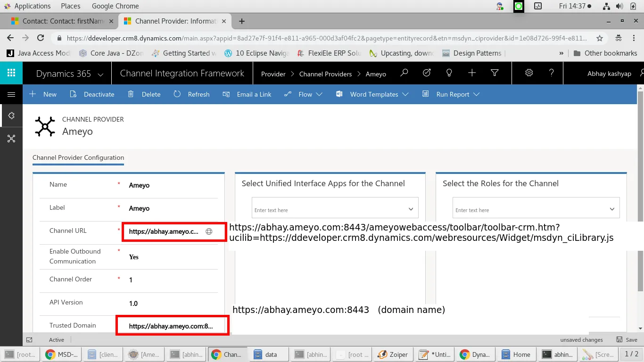Open Unified Interface Apps dropdown arrow
644x362 pixels.
411,209
